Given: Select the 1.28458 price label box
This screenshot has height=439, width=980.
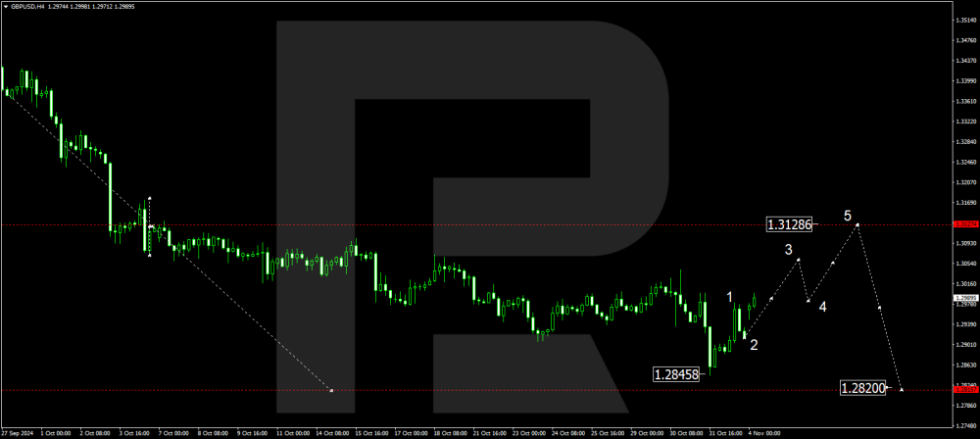Looking at the screenshot, I should (676, 373).
